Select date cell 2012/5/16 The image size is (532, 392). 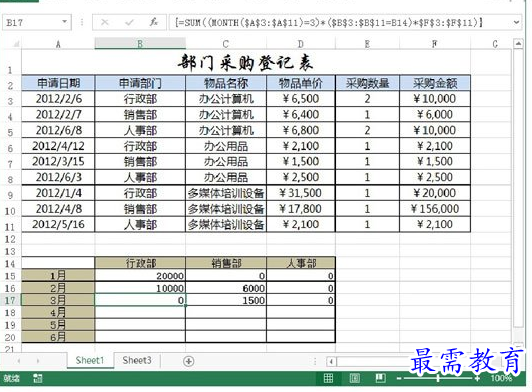58,224
